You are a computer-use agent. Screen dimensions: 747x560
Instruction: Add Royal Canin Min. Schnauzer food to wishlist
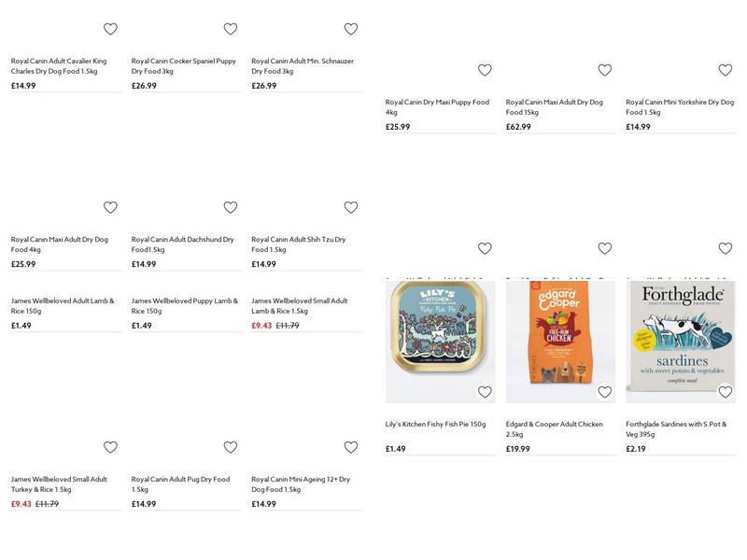click(x=351, y=29)
